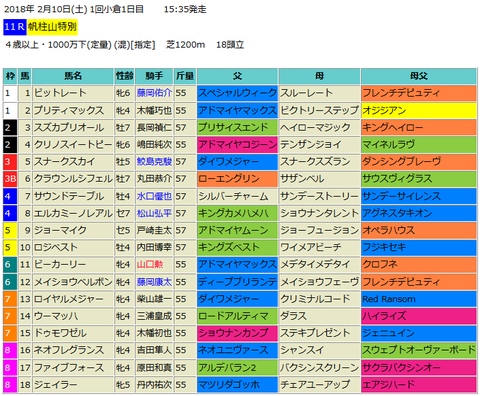The height and width of the screenshot is (396, 480).
Task: Click sire cell ディープブリランテ
Action: 237,282
